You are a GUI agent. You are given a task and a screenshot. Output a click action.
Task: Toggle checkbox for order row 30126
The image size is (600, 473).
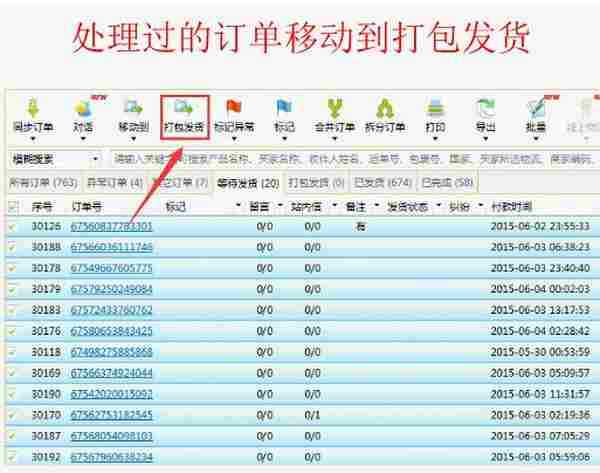tap(12, 226)
